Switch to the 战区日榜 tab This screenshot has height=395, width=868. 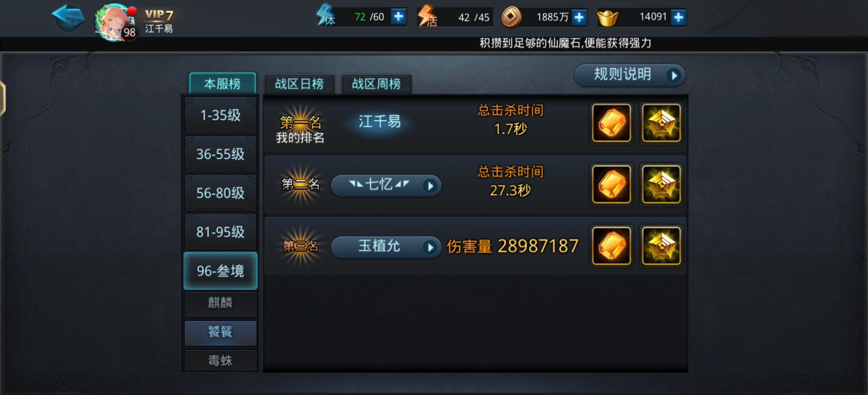(300, 84)
